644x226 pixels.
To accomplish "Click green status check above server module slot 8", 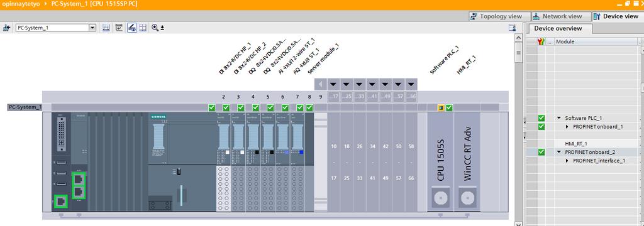I will click(x=309, y=107).
